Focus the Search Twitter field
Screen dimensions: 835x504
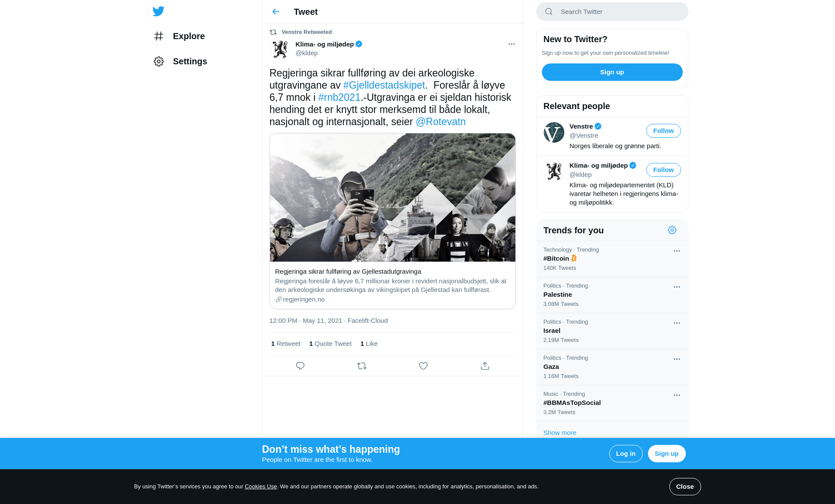pyautogui.click(x=612, y=12)
